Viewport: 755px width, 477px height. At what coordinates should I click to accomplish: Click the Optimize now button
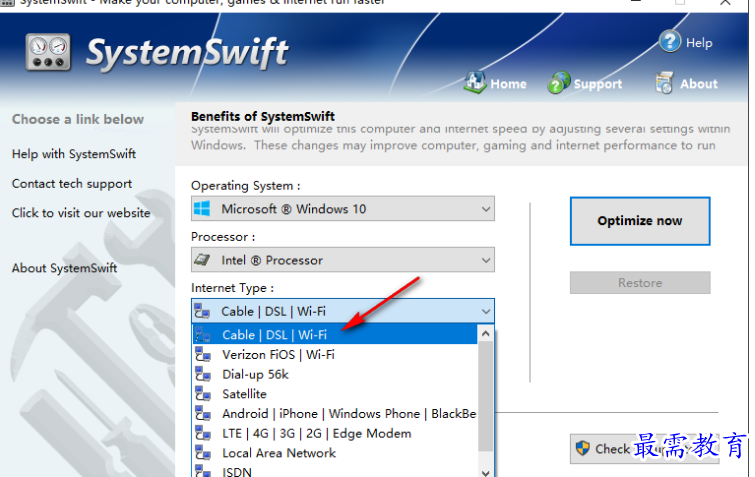[x=640, y=221]
